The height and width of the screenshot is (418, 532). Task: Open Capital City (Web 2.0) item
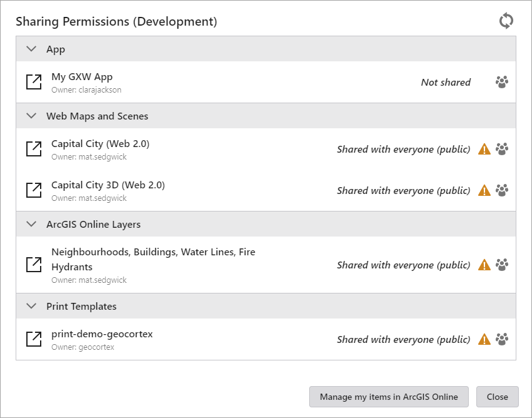tap(34, 149)
